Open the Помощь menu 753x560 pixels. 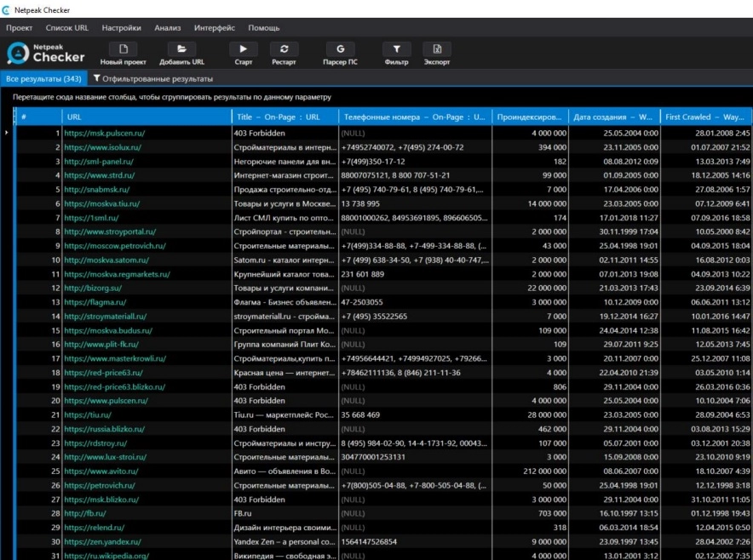tap(264, 28)
